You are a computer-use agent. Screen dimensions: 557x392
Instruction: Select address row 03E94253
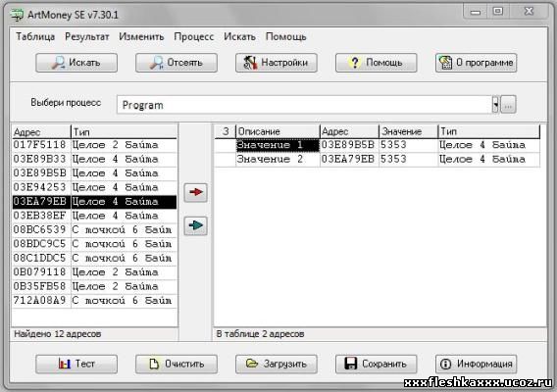94,187
